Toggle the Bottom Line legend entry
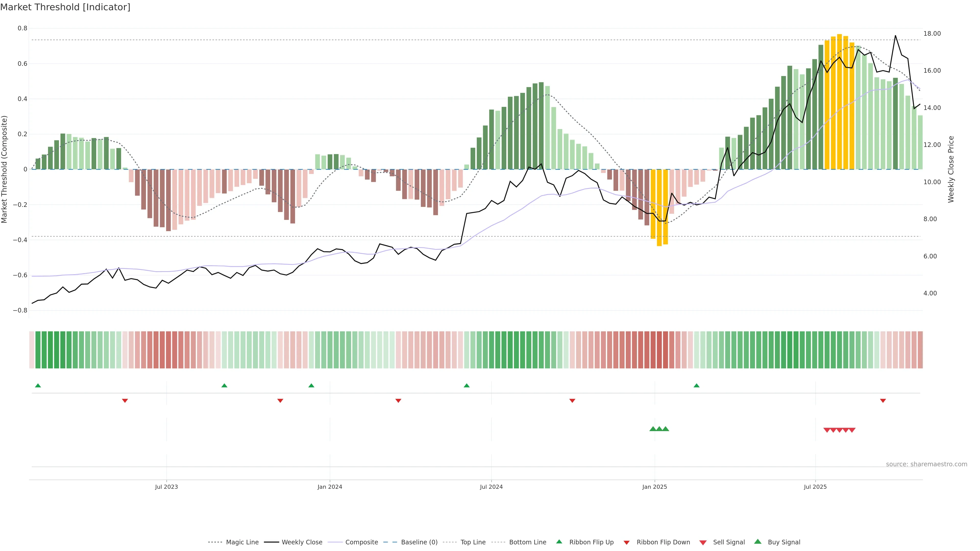Viewport: 980px width, 551px height. pos(527,542)
